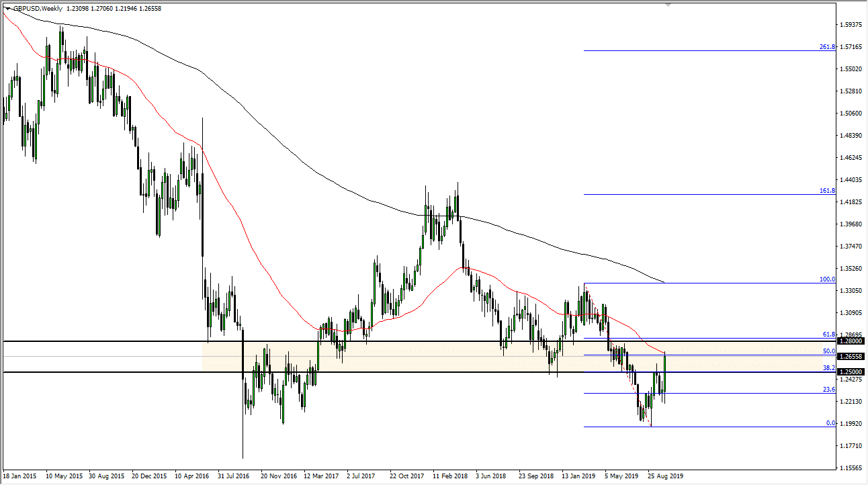Click the gray chart shift marker at top
Screen dimensions: 868x485
click(667, 5)
